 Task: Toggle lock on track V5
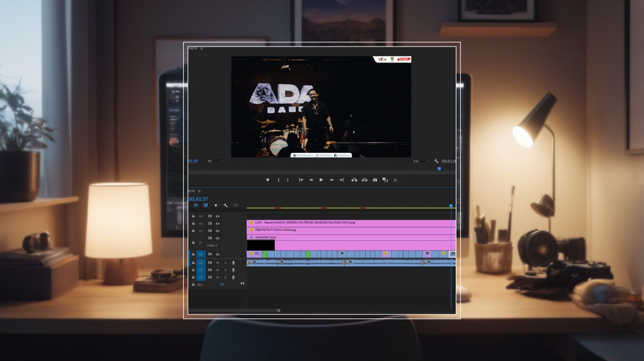pos(193,216)
